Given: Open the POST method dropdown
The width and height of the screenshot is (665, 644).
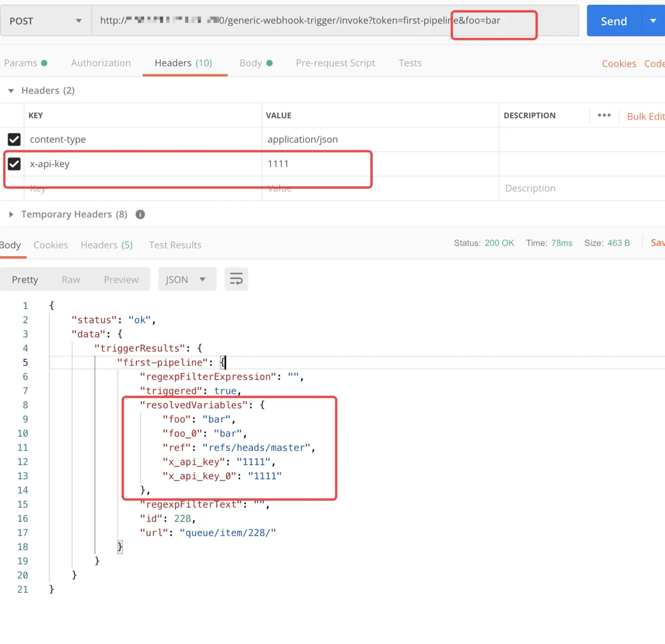Looking at the screenshot, I should coord(46,21).
